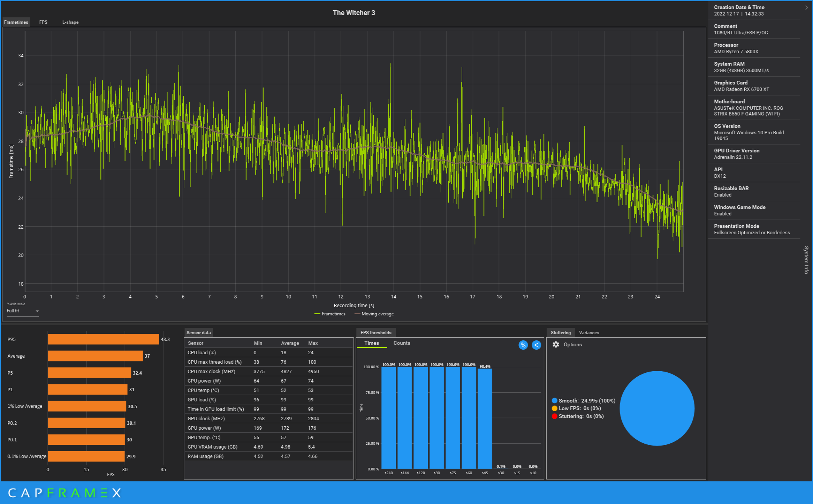Click the <45 FPS threshold bar
Viewport: 813px width, 504px height.
point(485,419)
